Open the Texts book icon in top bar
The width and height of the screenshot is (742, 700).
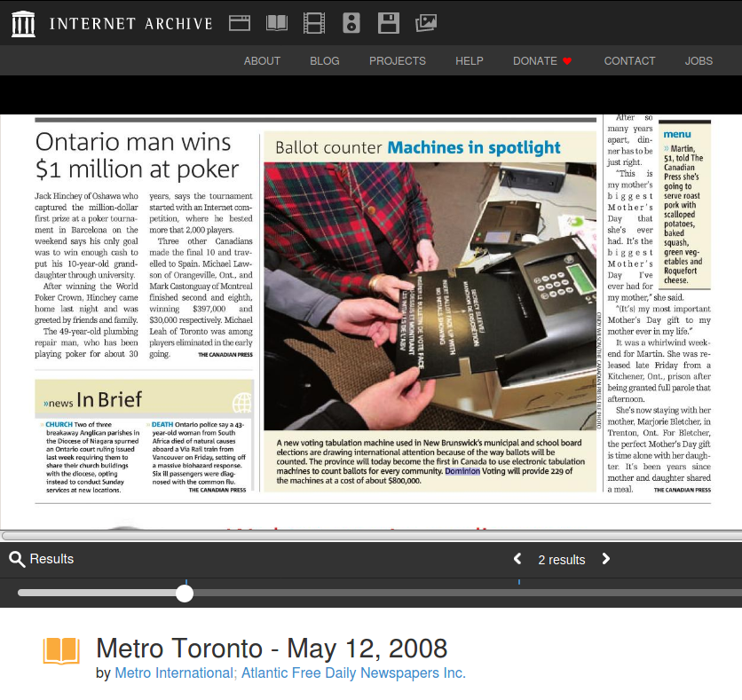[277, 23]
